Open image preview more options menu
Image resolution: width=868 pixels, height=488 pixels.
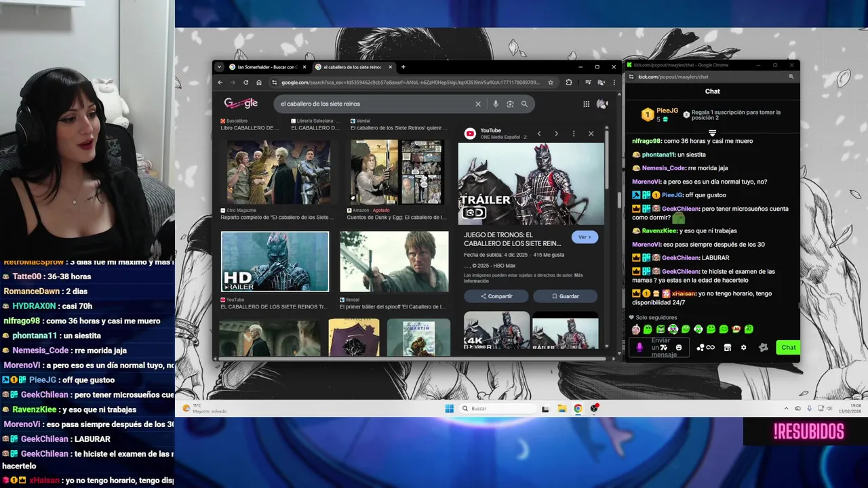[574, 134]
